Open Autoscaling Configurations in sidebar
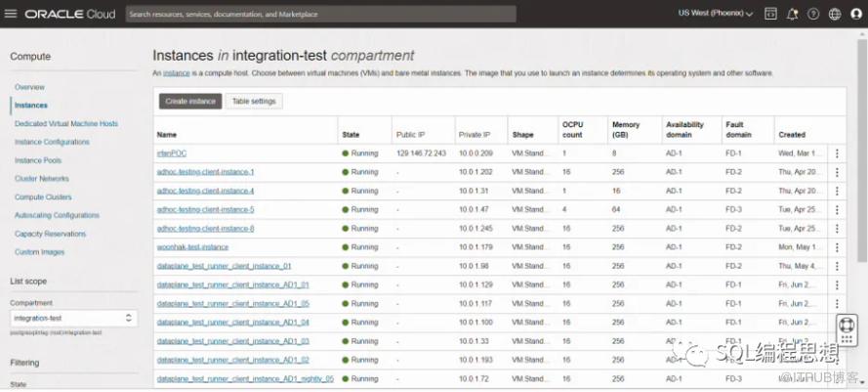Screen dimensions: 868x392 [57, 215]
